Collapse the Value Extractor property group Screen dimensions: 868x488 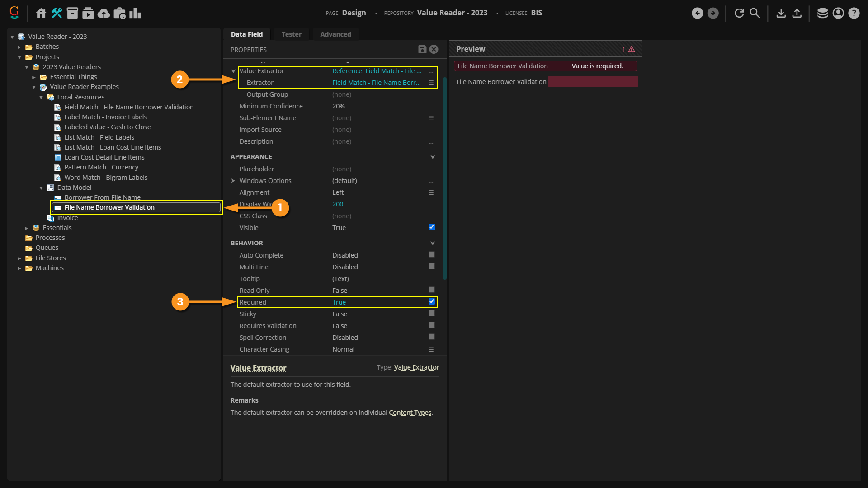[x=233, y=71]
